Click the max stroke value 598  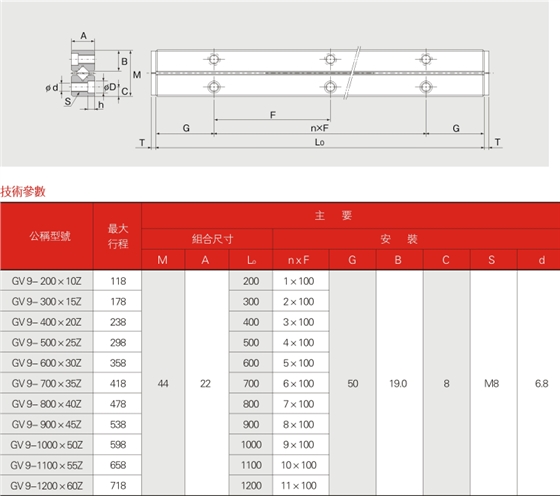pos(118,445)
